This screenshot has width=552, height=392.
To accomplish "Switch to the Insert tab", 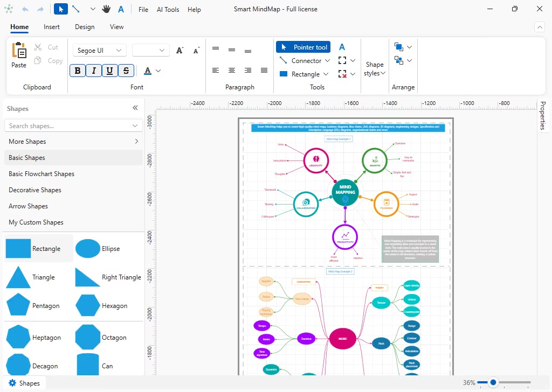I will point(51,27).
